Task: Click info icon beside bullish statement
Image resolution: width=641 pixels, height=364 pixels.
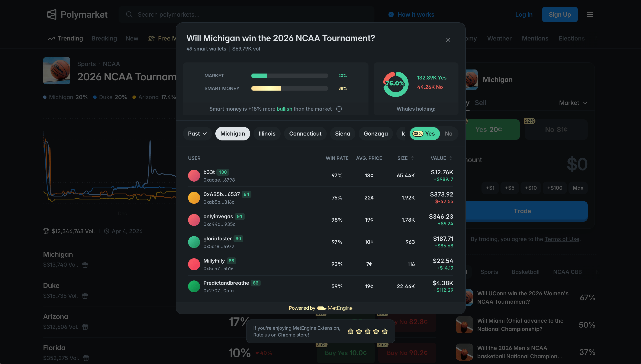Action: 339,109
